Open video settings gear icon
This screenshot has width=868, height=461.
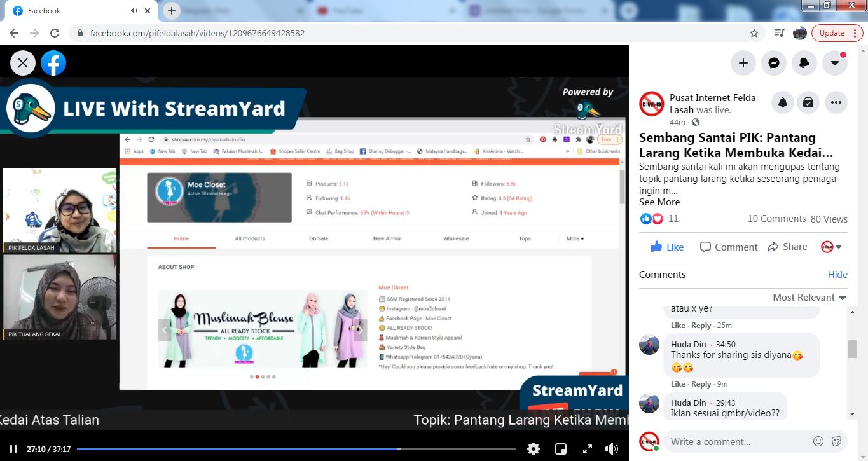click(x=534, y=449)
